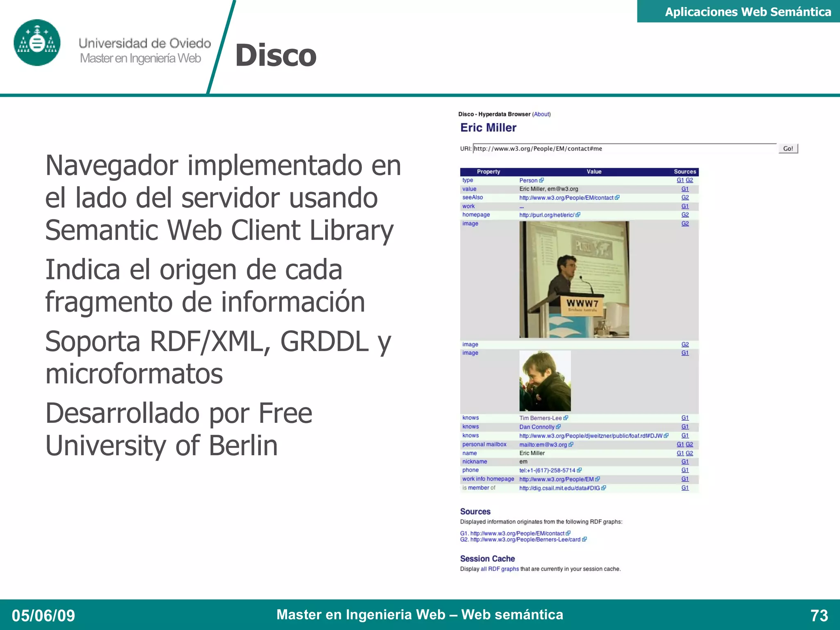Click external link icon beside Tim Berners-Lee
840x630 pixels.
tap(566, 418)
